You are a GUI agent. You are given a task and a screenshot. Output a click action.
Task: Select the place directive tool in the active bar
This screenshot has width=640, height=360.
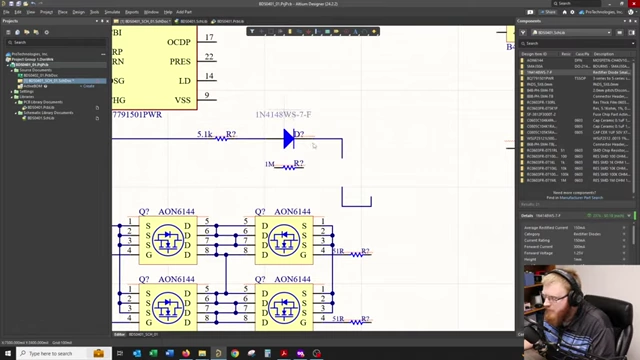346,31
